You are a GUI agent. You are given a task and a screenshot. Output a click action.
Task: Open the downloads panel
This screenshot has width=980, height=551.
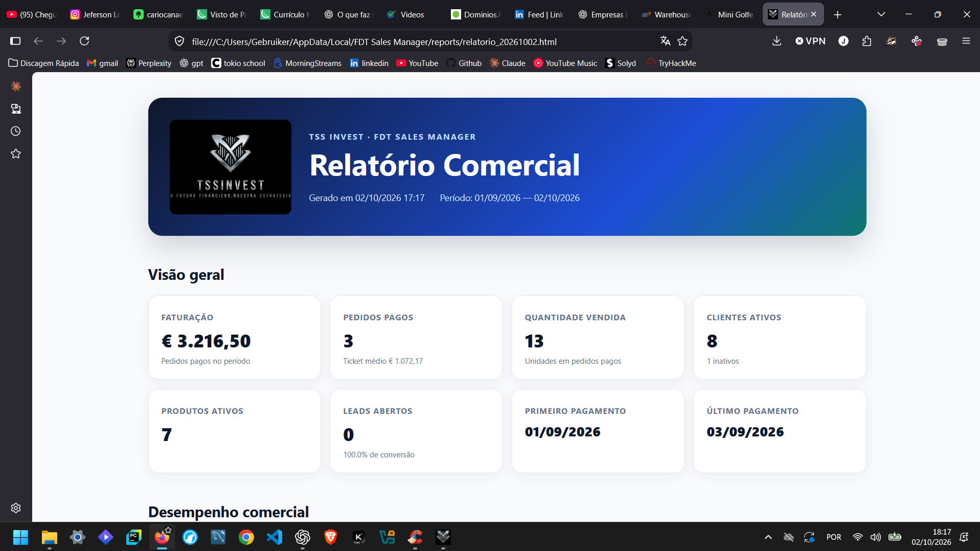click(x=777, y=41)
